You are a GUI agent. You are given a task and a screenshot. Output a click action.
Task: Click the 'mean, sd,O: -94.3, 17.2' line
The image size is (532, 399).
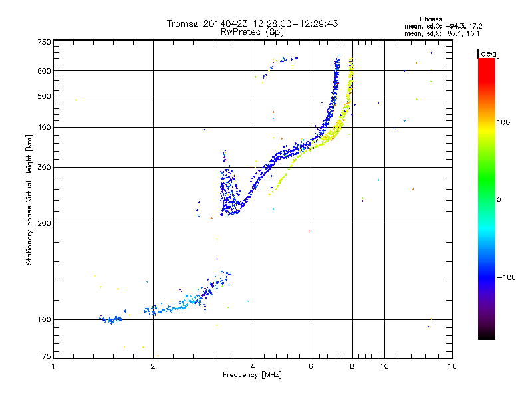coord(443,26)
